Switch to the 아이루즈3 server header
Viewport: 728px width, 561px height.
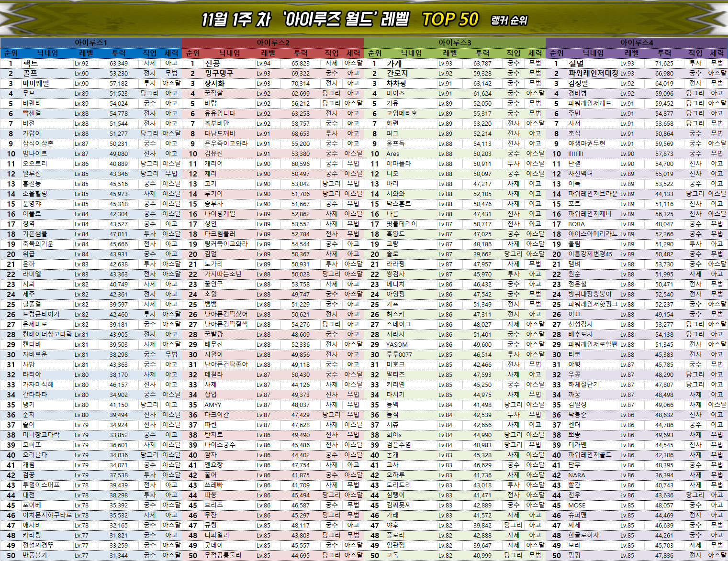coord(455,43)
